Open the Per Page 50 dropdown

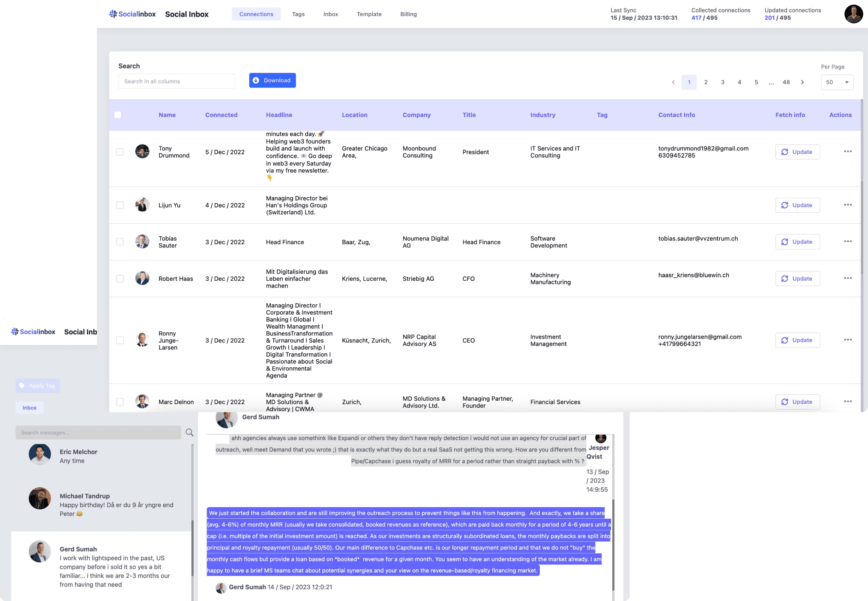pyautogui.click(x=837, y=82)
